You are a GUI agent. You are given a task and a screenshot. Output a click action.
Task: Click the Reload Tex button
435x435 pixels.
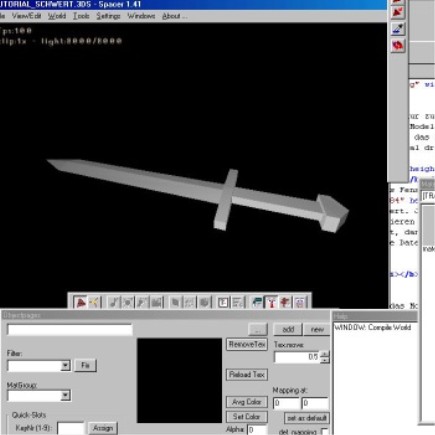247,375
